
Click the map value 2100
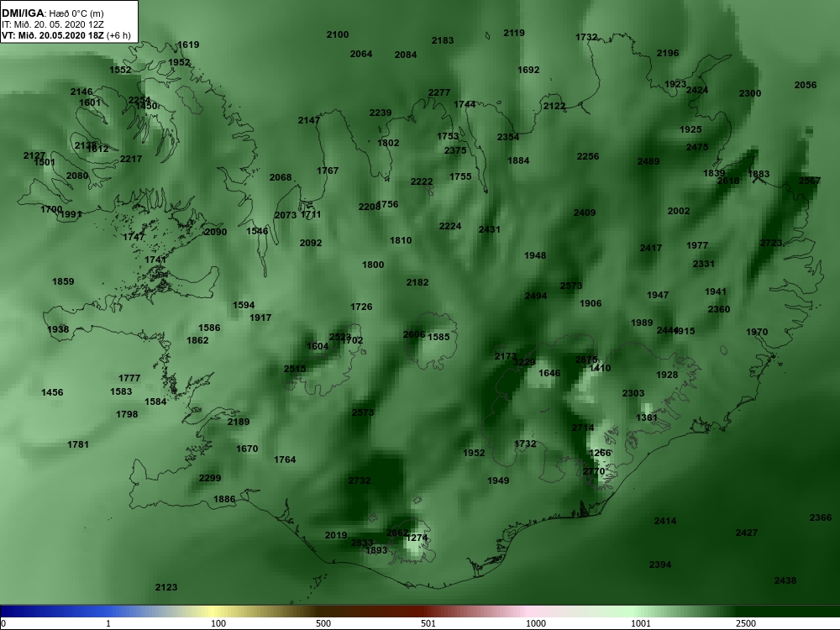click(338, 34)
